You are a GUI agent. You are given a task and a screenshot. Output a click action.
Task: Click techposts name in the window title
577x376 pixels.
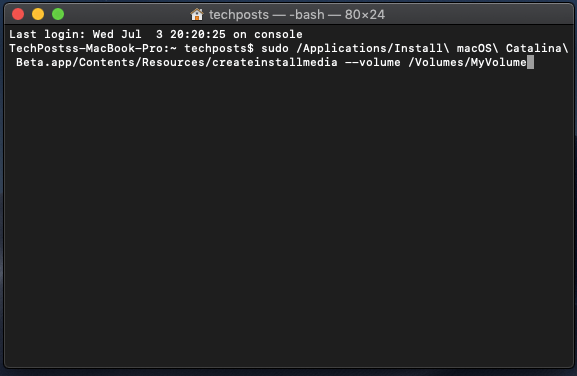(x=239, y=15)
